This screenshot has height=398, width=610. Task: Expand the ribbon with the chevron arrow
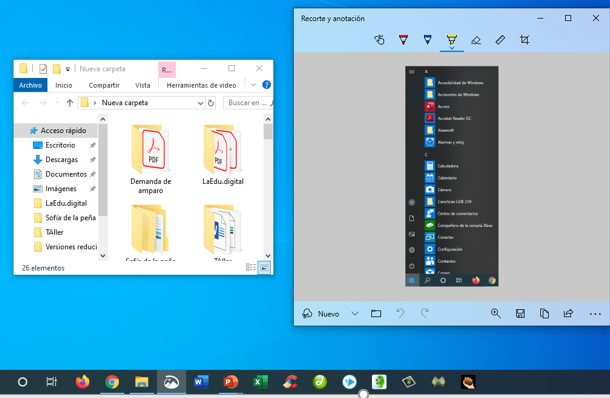(x=253, y=85)
